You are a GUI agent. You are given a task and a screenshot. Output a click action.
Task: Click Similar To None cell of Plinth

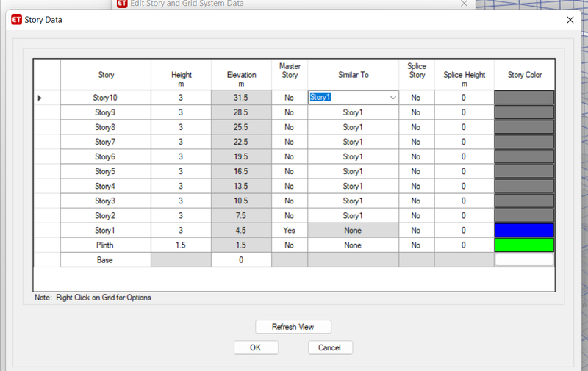click(x=354, y=245)
